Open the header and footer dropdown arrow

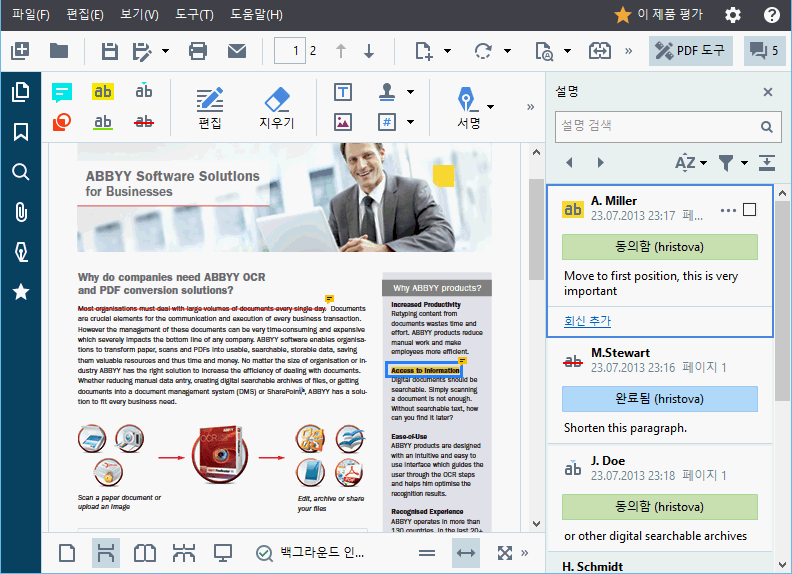point(410,122)
